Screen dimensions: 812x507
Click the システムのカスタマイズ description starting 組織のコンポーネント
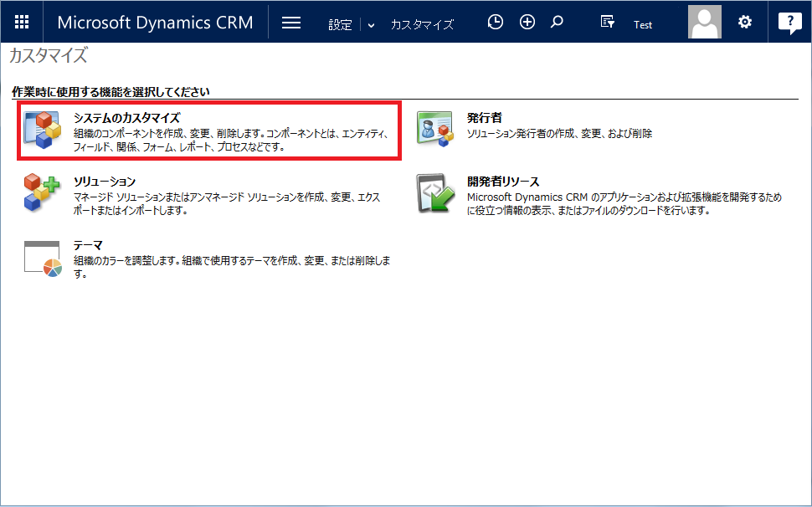230,141
